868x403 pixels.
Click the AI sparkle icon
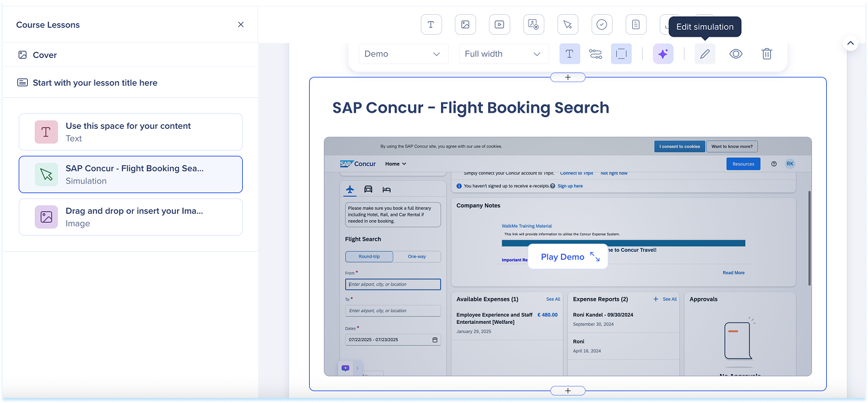coord(663,54)
